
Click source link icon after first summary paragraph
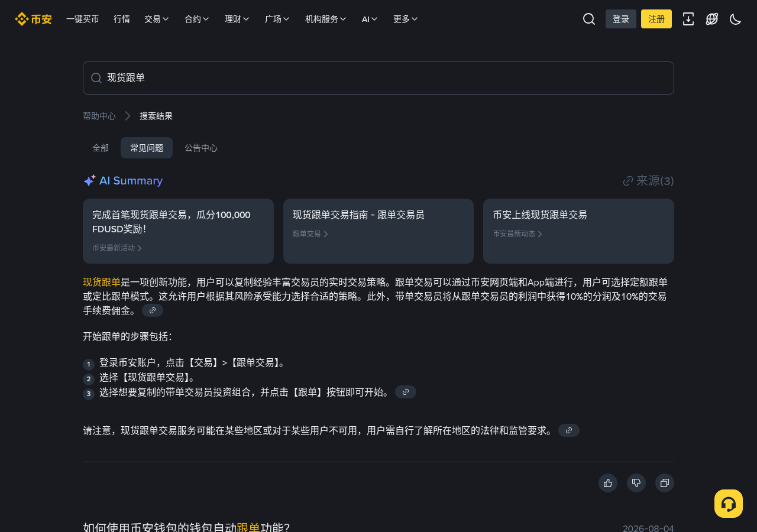pyautogui.click(x=153, y=310)
